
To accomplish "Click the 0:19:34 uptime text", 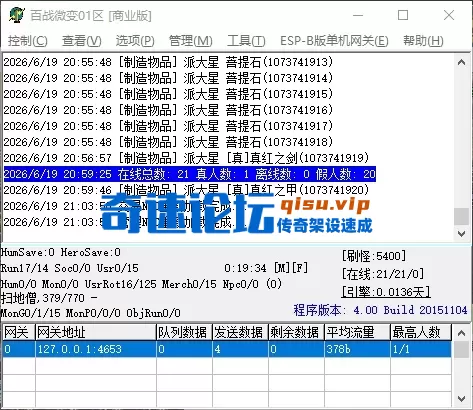I will pos(245,268).
